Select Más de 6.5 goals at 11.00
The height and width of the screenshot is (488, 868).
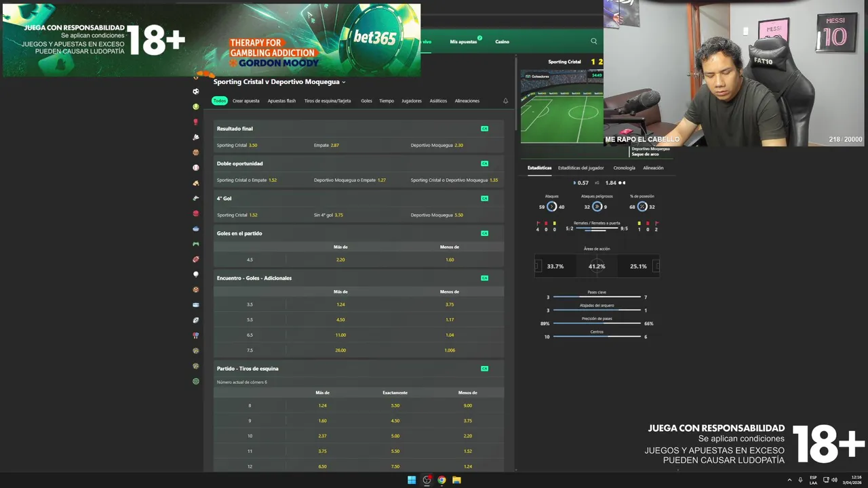coord(340,335)
